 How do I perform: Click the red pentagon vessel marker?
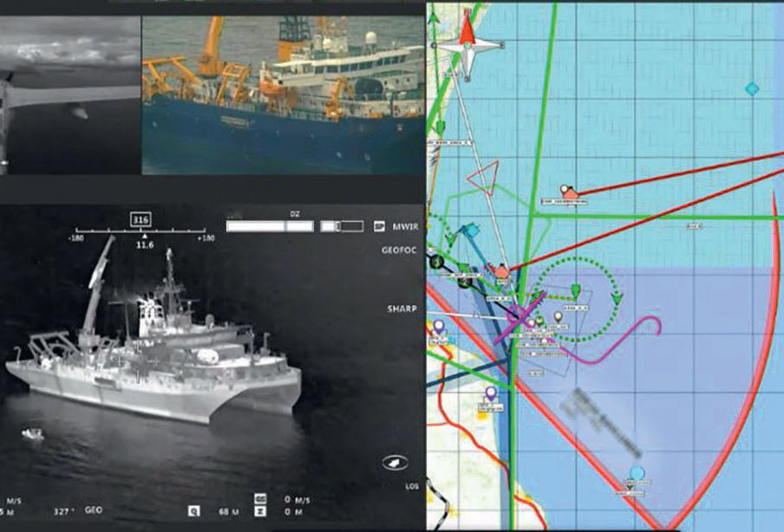[501, 271]
